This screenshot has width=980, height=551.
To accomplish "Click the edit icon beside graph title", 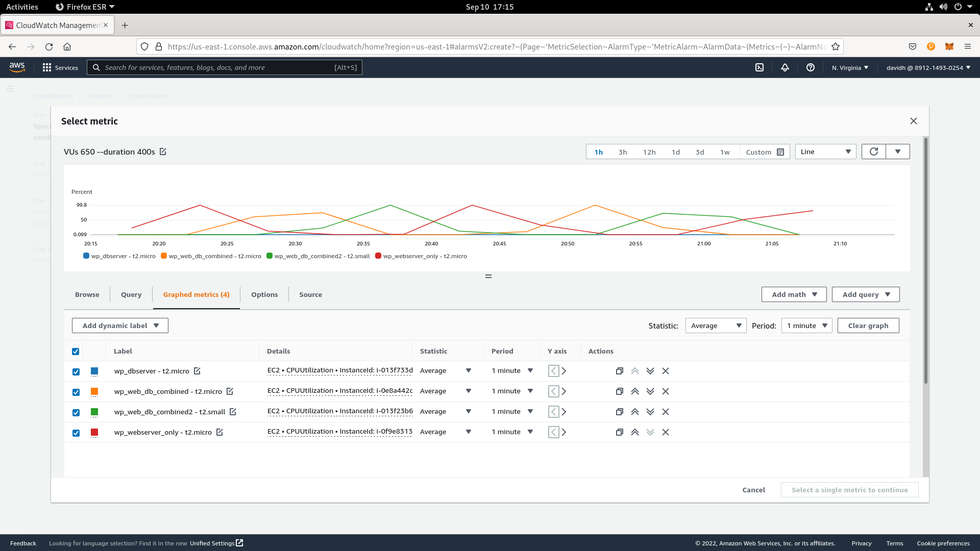I will (163, 152).
